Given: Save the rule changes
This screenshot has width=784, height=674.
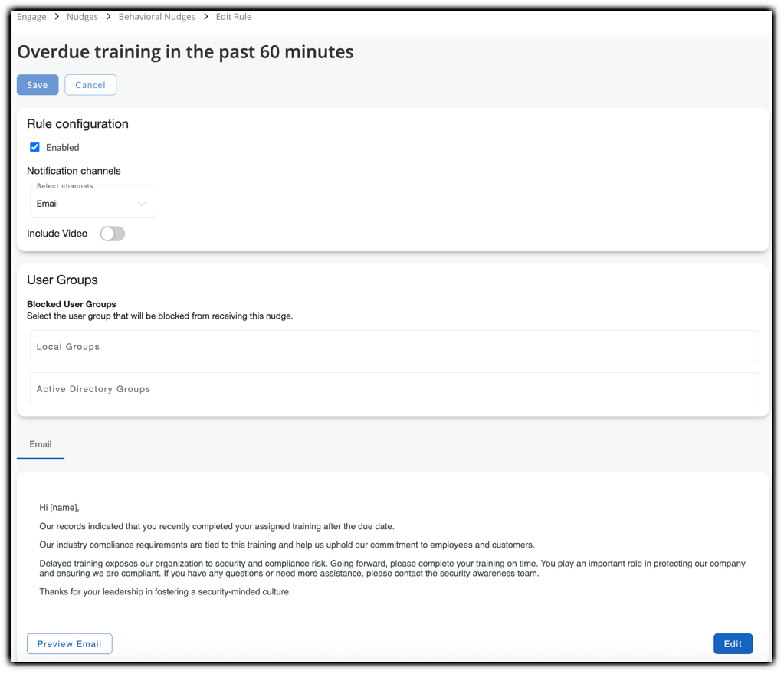Looking at the screenshot, I should (x=38, y=85).
